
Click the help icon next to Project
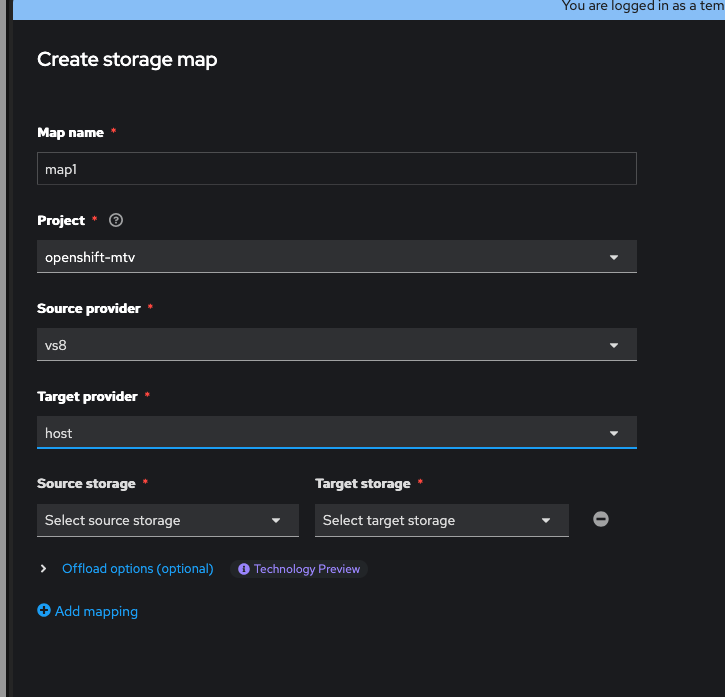point(116,221)
